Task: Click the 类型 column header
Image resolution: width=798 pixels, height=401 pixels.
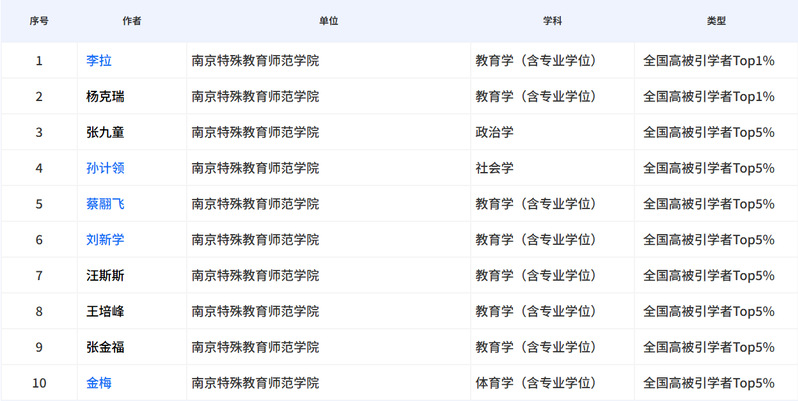Action: [716, 21]
